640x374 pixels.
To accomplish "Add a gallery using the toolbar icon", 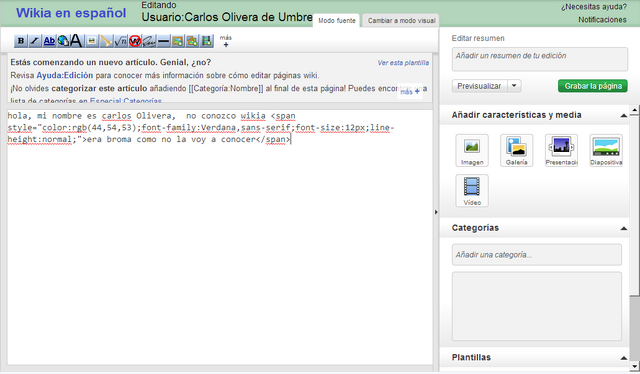I will coord(192,41).
